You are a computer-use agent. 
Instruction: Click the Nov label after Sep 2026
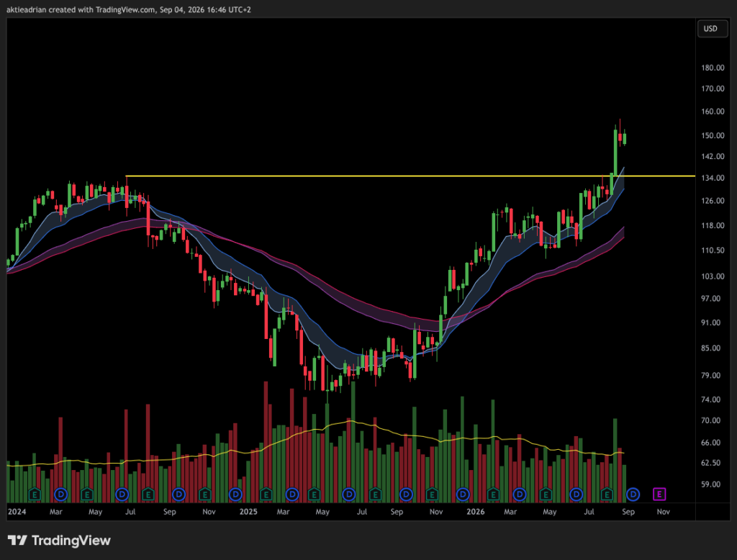coord(663,512)
